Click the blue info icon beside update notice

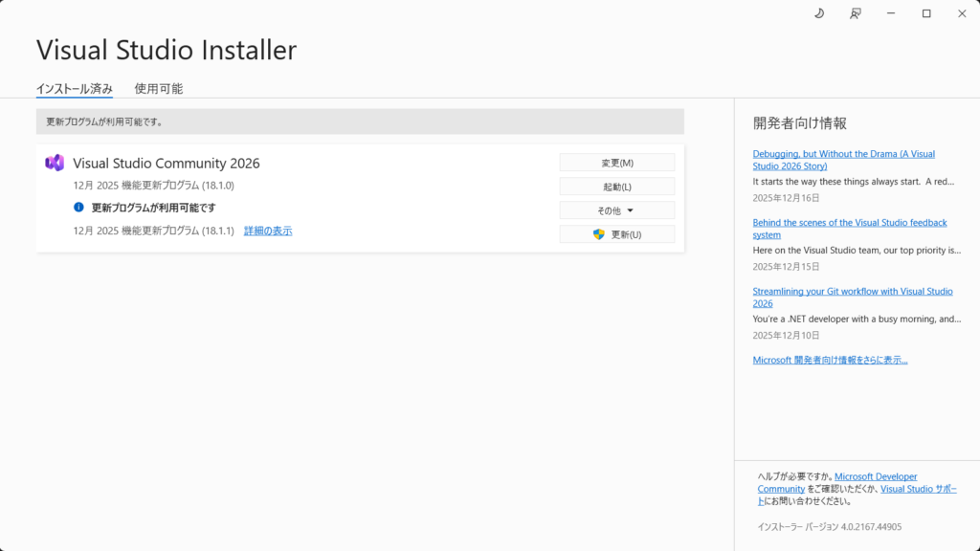[79, 207]
